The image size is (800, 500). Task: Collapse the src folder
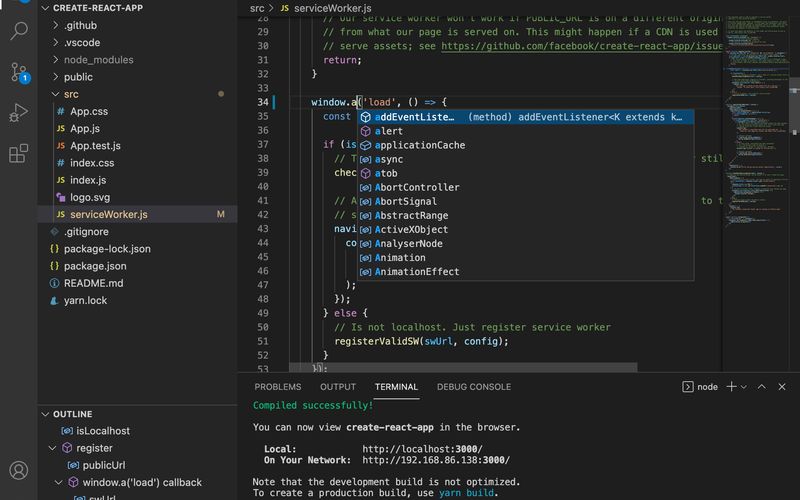(56, 94)
